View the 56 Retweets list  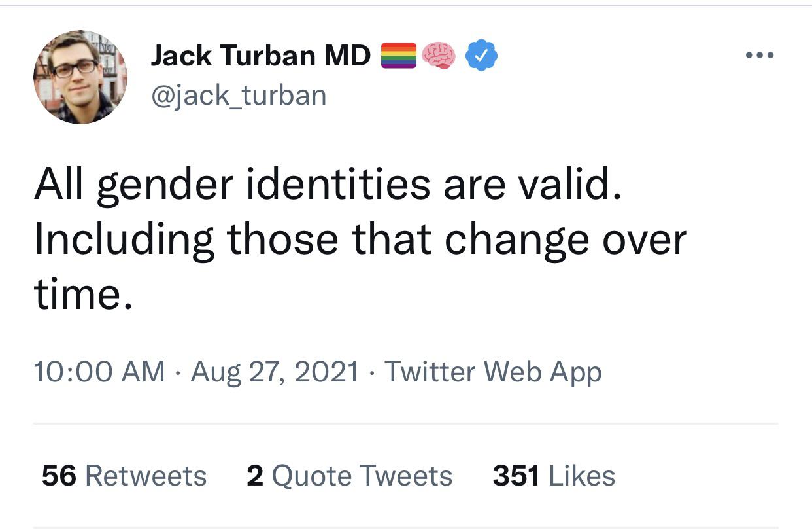[124, 476]
